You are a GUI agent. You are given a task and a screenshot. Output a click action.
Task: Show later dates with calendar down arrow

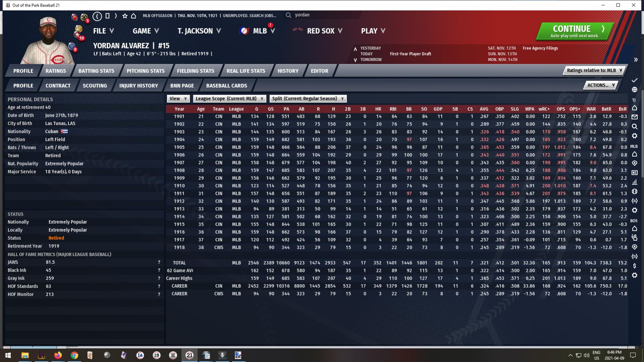coord(355,60)
